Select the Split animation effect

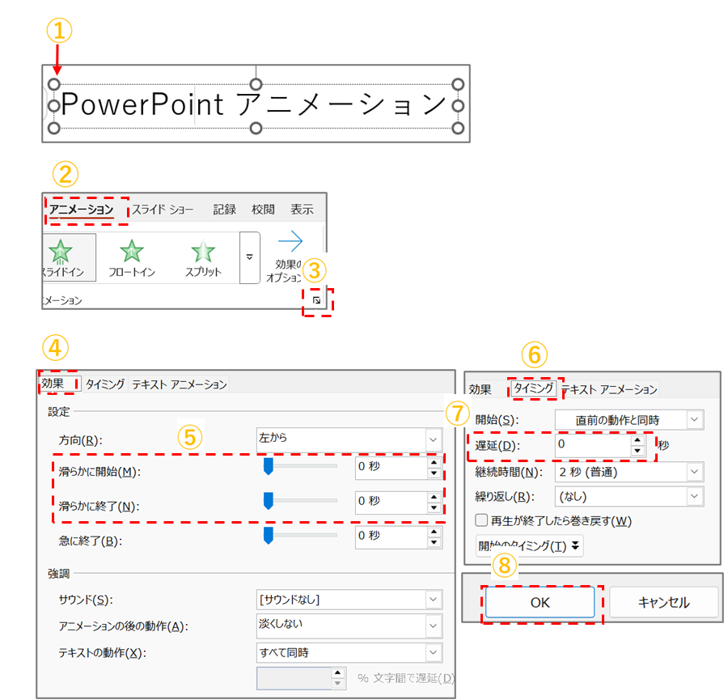tap(203, 252)
